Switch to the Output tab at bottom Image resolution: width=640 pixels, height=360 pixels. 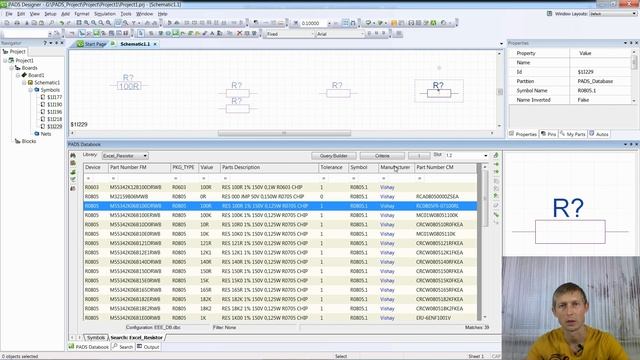coord(148,347)
